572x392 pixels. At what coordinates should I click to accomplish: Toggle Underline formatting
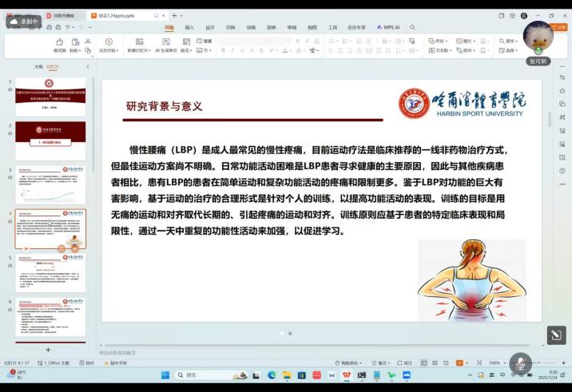[242, 50]
